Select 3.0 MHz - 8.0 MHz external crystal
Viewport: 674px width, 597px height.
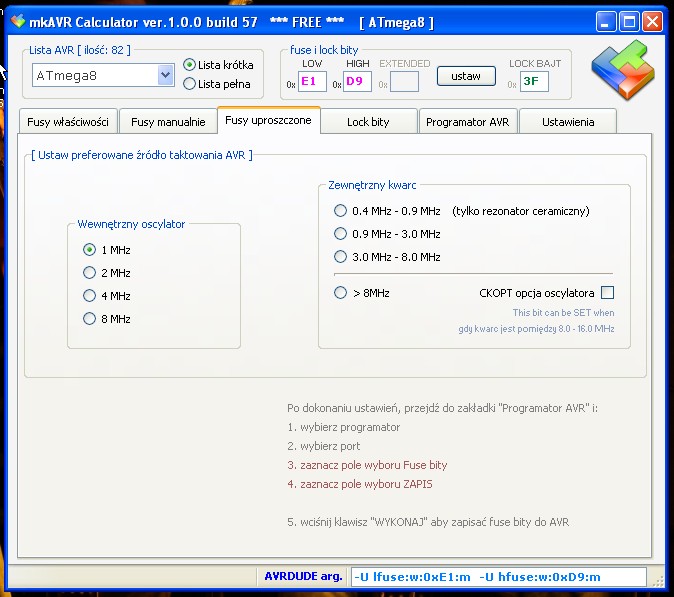point(387,257)
